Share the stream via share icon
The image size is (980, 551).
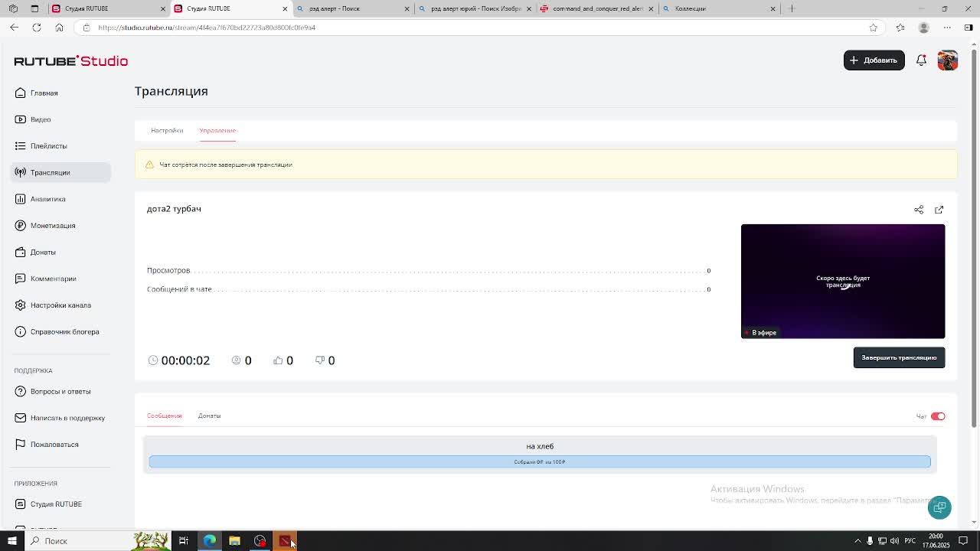[919, 210]
